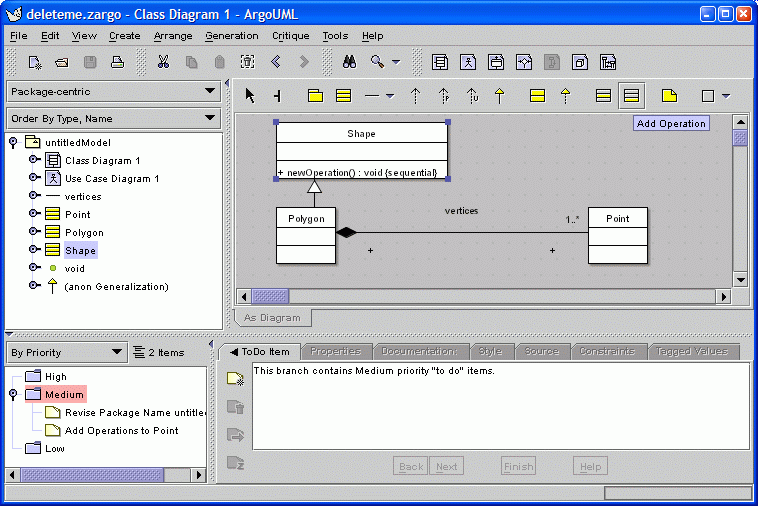758x506 pixels.
Task: Select the Low priority folder
Action: (x=55, y=448)
